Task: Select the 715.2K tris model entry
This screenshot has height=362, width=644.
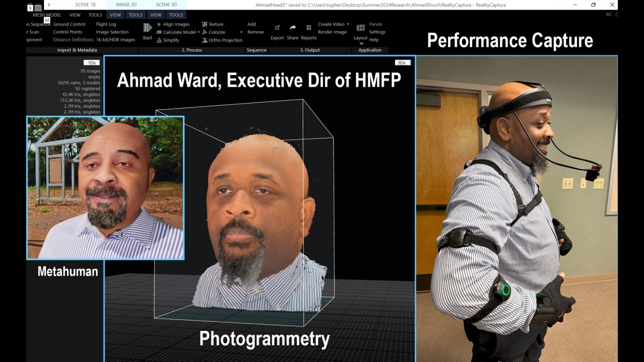Action: pyautogui.click(x=80, y=100)
